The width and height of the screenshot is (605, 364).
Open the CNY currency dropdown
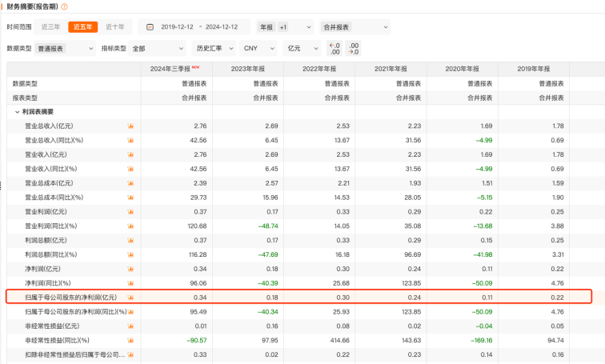coord(258,48)
